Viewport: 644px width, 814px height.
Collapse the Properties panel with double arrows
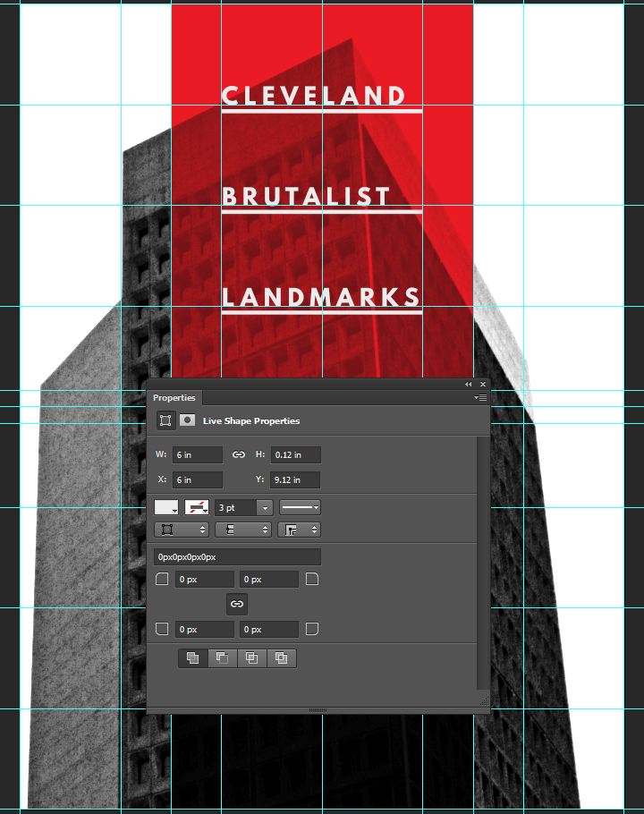(469, 384)
